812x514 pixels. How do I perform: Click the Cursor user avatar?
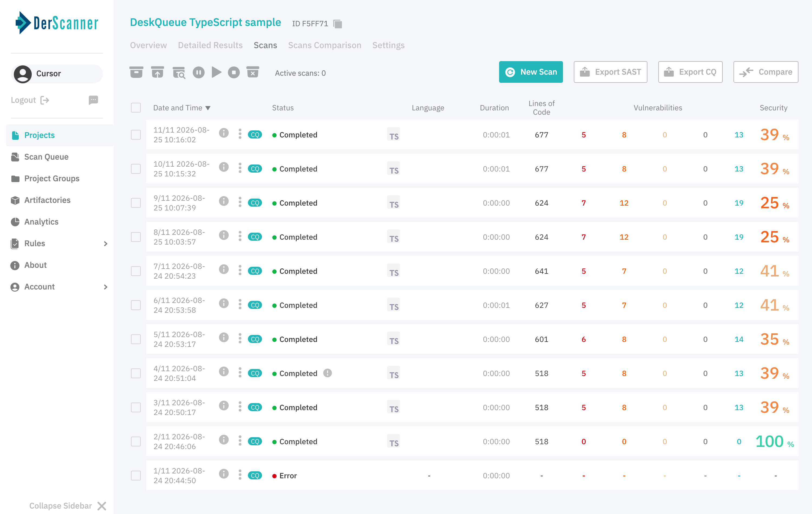click(x=22, y=74)
